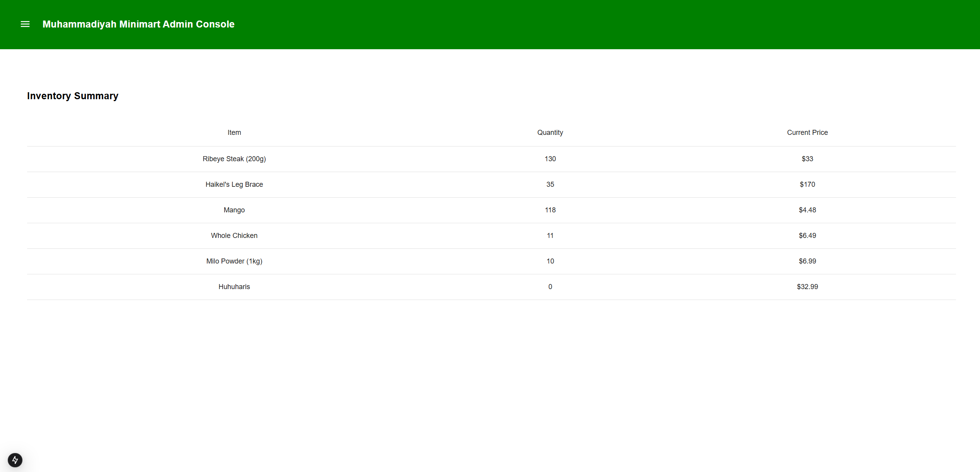Click the $6.99 price for Milo Powder
Viewport: 980px width, 472px height.
point(807,261)
